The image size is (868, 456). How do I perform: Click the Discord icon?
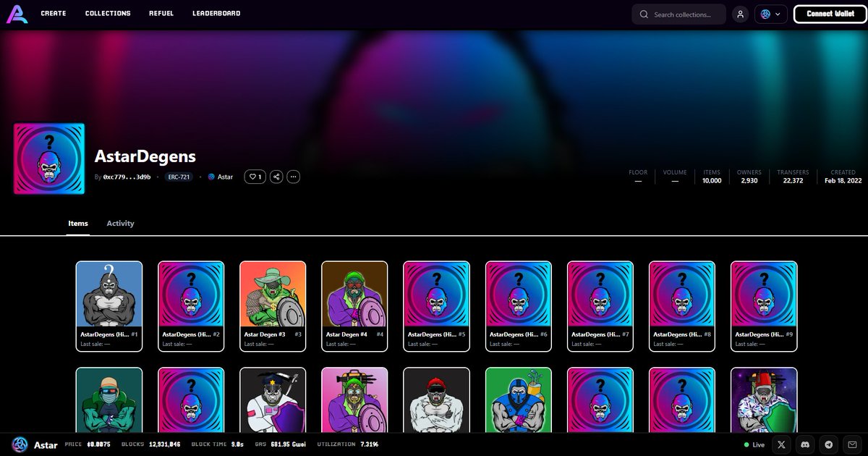pyautogui.click(x=805, y=444)
